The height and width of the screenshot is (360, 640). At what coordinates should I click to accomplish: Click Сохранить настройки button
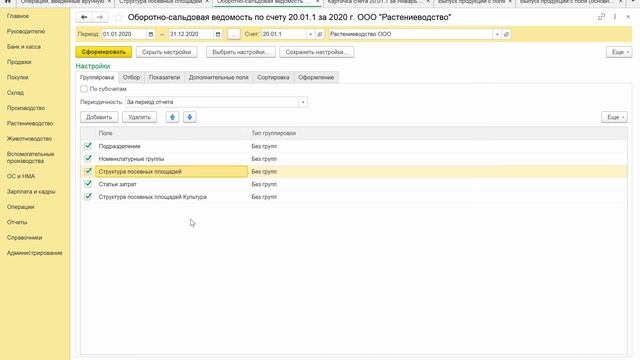(317, 52)
